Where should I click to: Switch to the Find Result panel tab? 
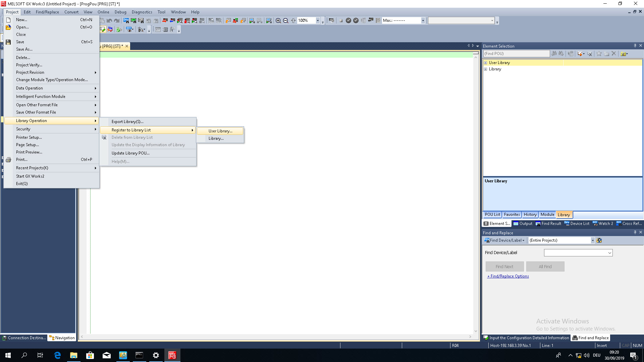(548, 224)
